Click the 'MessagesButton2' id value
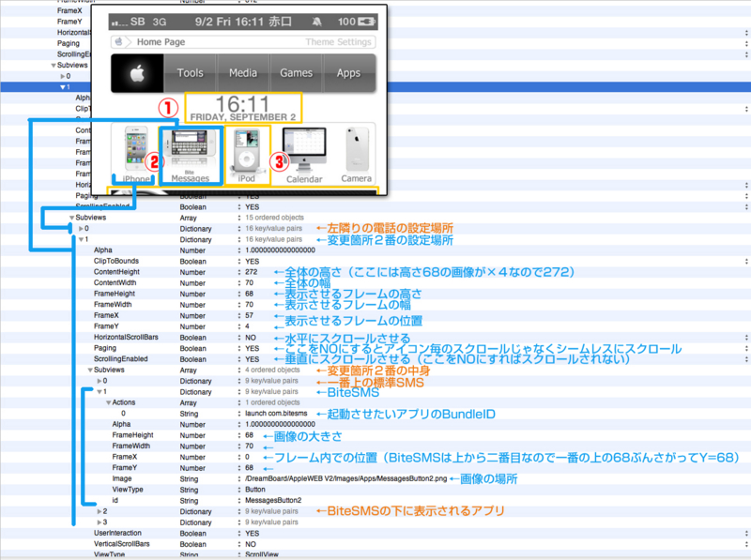751x560 pixels. (273, 500)
